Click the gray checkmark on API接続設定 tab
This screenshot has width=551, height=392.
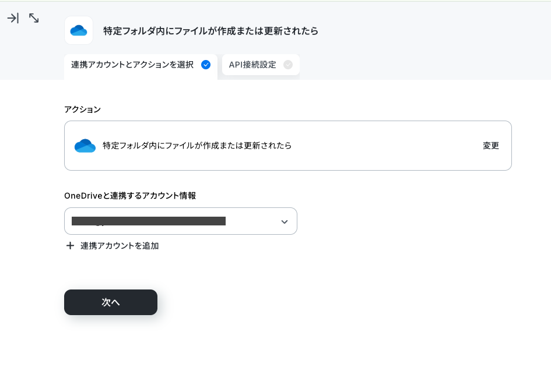(x=288, y=65)
